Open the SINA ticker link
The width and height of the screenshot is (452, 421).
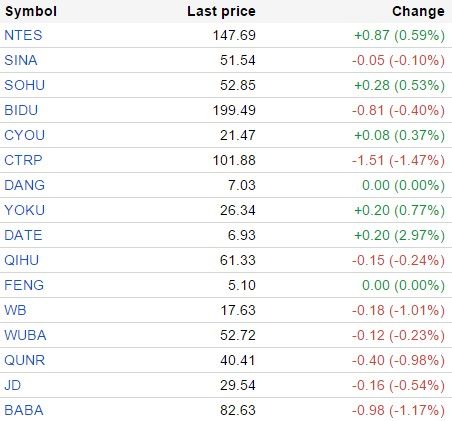tap(21, 60)
